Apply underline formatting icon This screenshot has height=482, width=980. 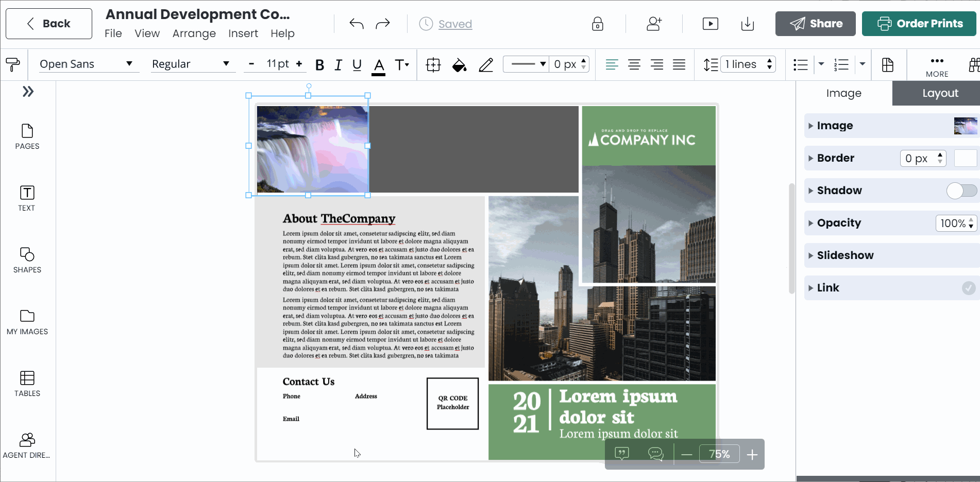coord(357,65)
